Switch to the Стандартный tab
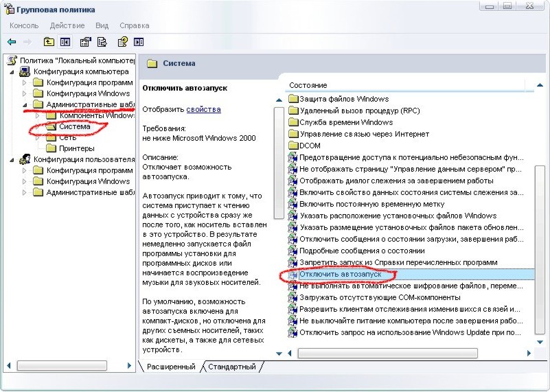550x392 pixels. pyautogui.click(x=232, y=367)
